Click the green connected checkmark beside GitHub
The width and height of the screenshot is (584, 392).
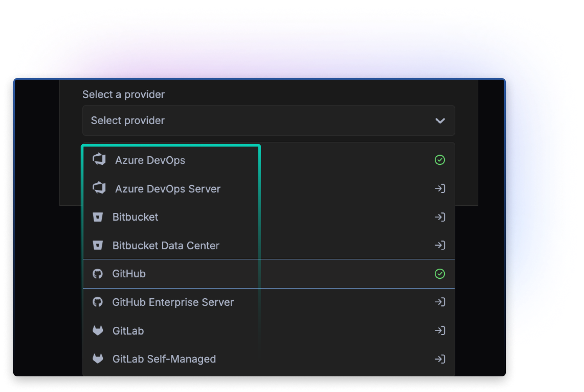point(440,273)
